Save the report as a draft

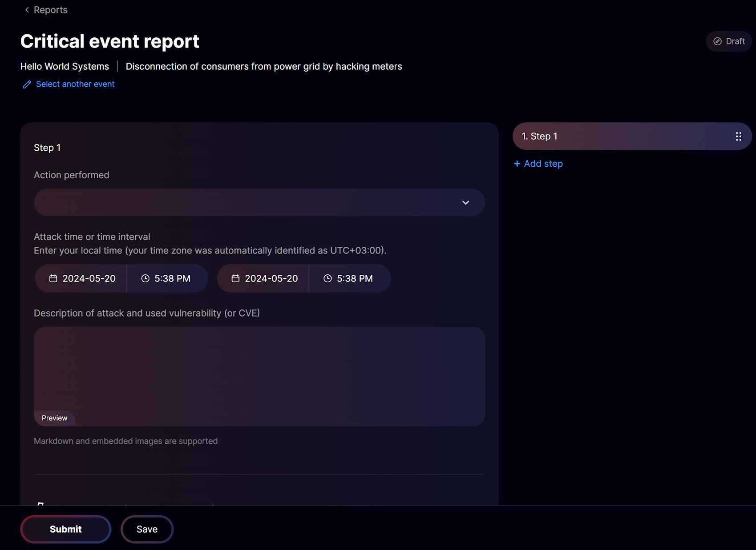[x=147, y=529]
